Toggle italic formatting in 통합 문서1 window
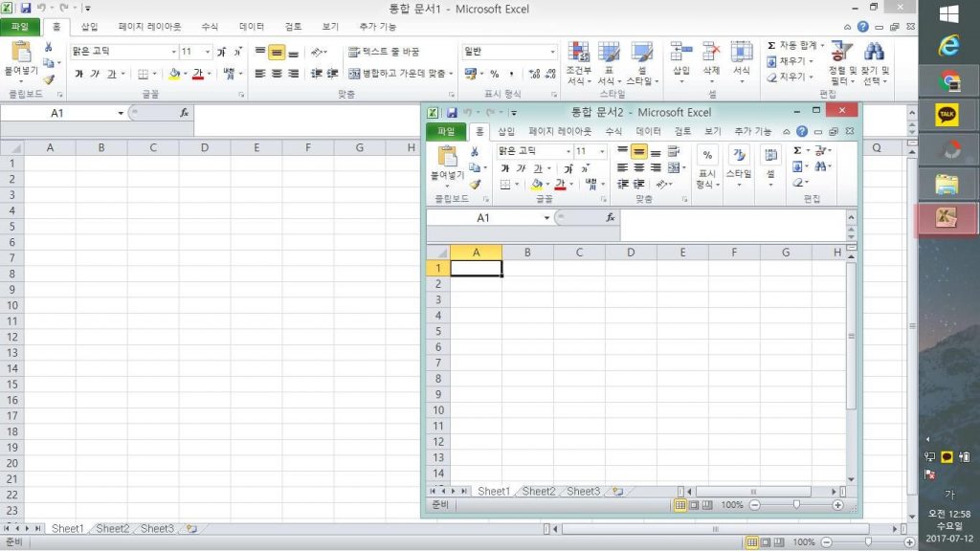Screen dimensions: 980x551 pos(95,74)
